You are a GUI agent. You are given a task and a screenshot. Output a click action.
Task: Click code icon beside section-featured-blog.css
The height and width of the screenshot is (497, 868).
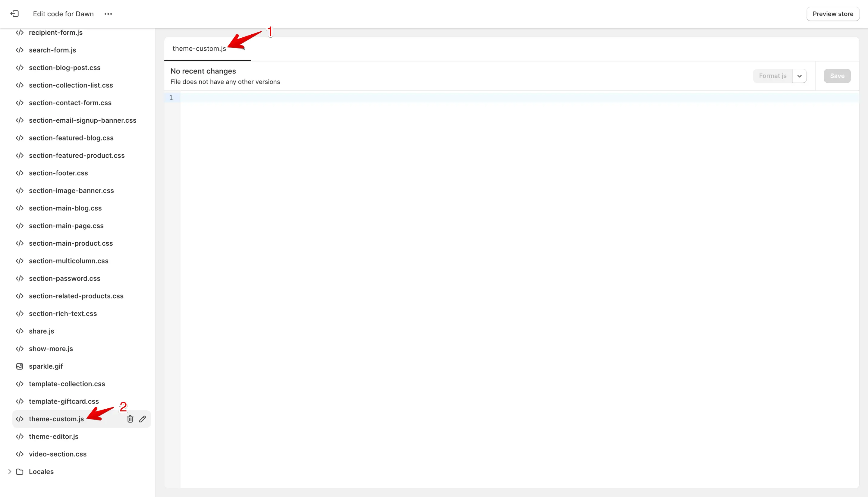20,138
